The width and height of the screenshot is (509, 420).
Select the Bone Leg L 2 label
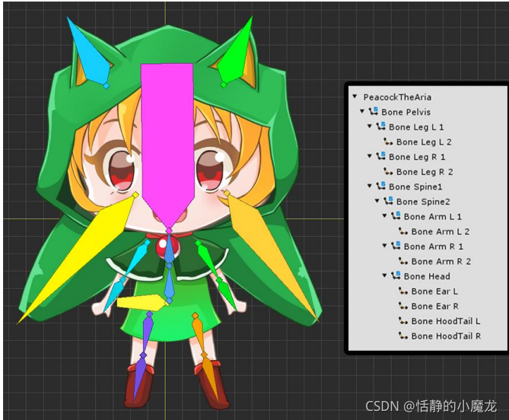click(424, 142)
